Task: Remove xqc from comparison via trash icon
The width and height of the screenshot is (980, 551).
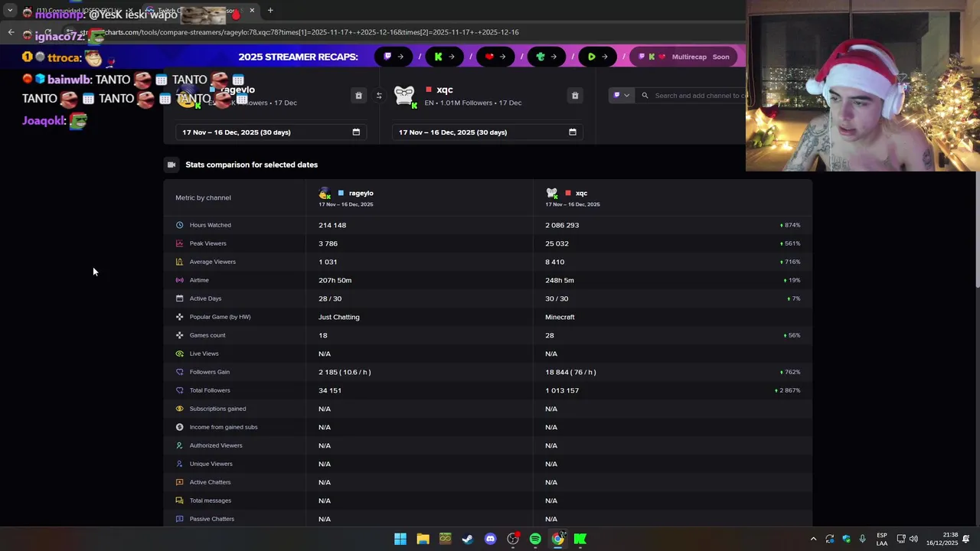Action: [575, 96]
